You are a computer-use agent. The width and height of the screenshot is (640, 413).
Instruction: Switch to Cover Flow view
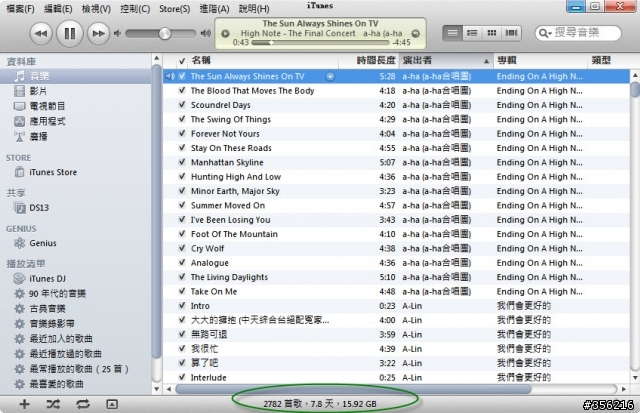tap(511, 33)
